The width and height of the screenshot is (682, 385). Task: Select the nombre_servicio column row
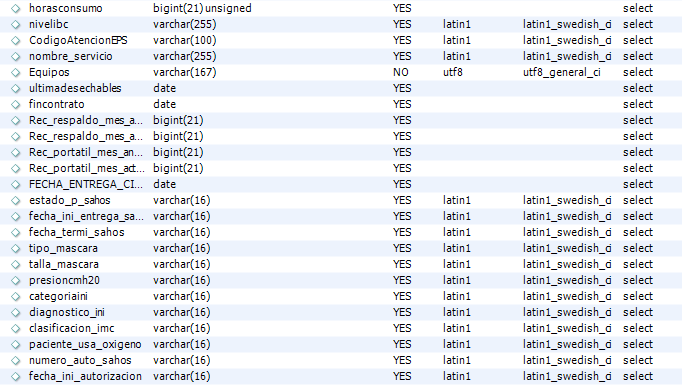[x=341, y=57]
